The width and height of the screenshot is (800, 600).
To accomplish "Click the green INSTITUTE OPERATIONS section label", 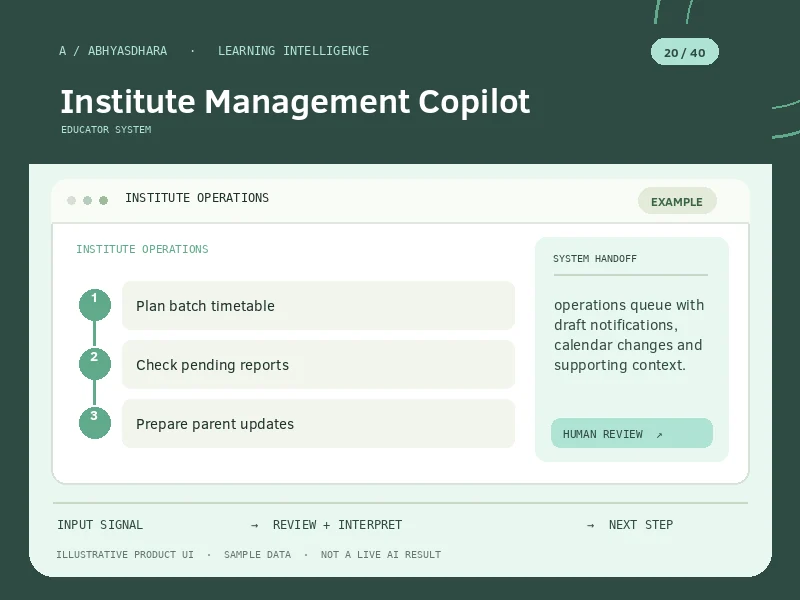I will pos(142,249).
